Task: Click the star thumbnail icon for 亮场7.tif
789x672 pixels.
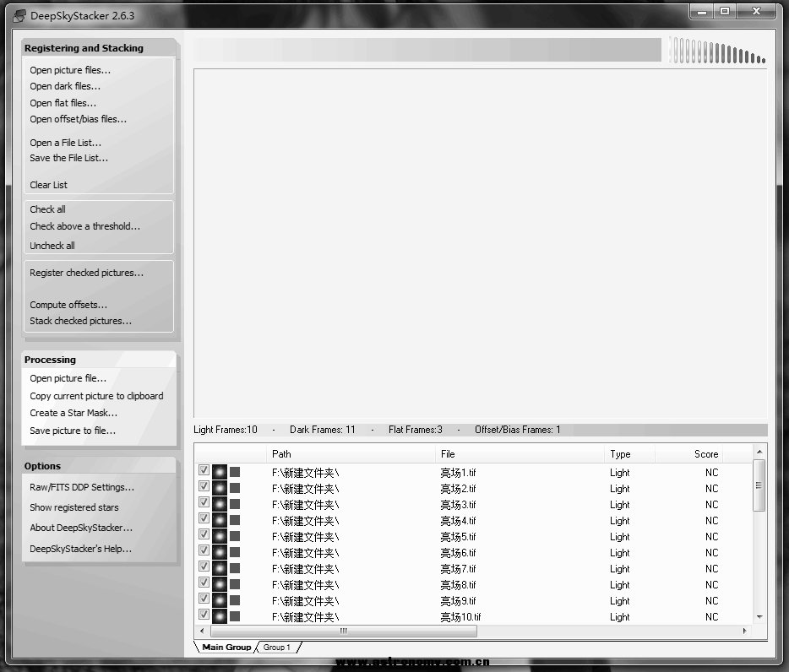Action: click(x=220, y=569)
